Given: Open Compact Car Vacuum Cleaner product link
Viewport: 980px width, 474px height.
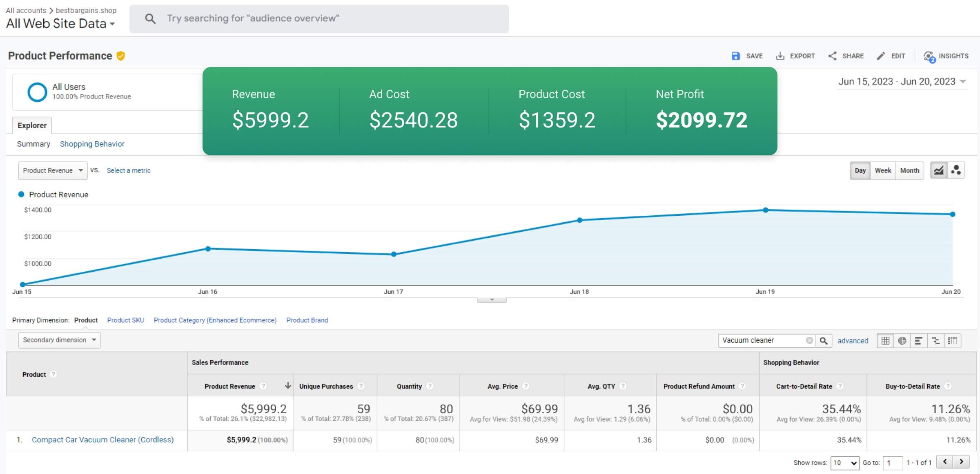Looking at the screenshot, I should coord(102,440).
